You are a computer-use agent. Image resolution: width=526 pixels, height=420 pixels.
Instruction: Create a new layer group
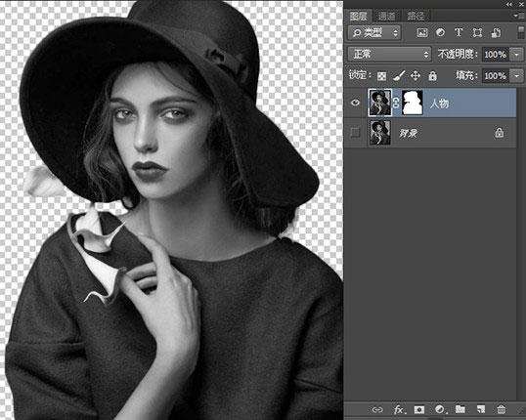(x=460, y=409)
